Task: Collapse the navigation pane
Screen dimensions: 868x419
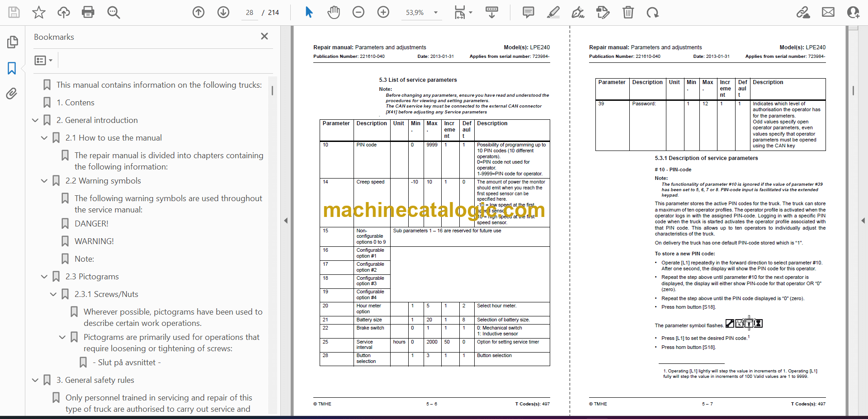Action: click(286, 221)
